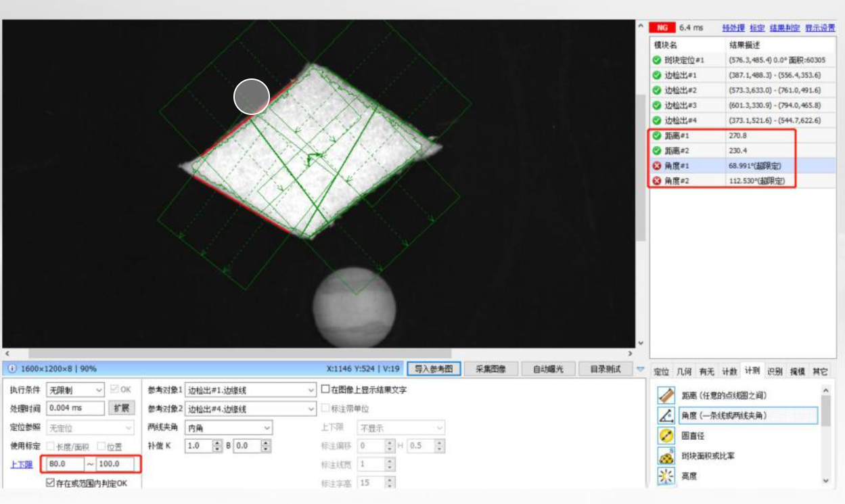Switch to the 识别 tab
The height and width of the screenshot is (504, 845).
[775, 371]
